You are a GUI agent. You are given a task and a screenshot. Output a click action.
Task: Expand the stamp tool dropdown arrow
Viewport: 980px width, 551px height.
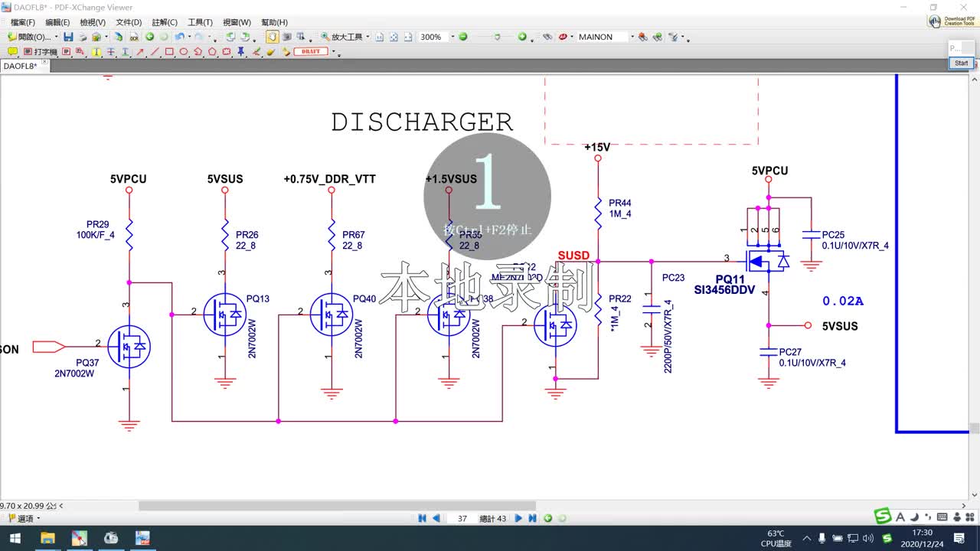[x=333, y=51]
